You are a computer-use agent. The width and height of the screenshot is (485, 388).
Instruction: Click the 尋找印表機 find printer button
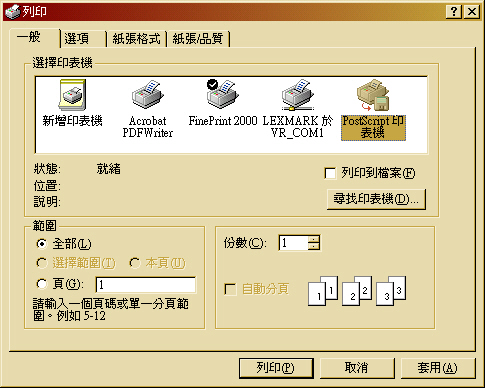[x=376, y=199]
